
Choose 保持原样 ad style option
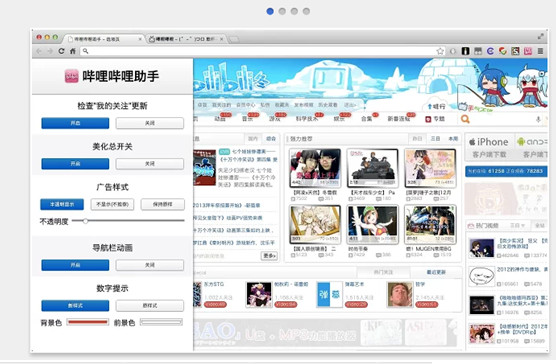click(x=163, y=204)
